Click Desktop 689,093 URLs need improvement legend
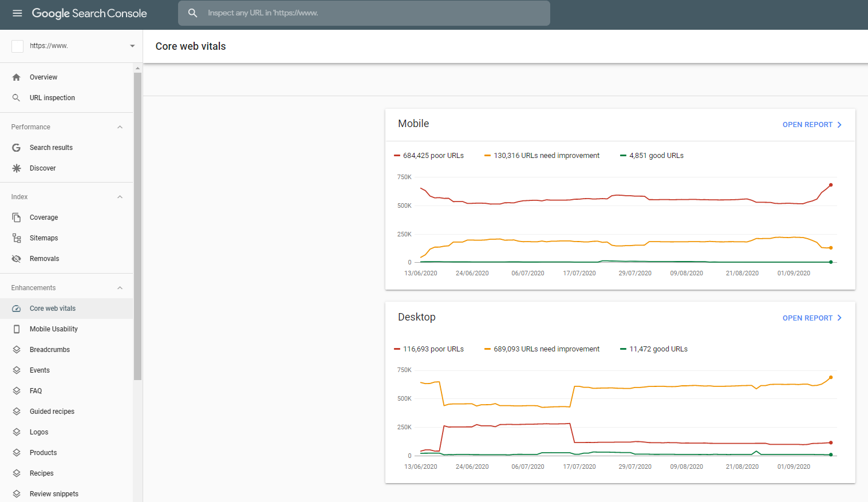 click(x=542, y=349)
